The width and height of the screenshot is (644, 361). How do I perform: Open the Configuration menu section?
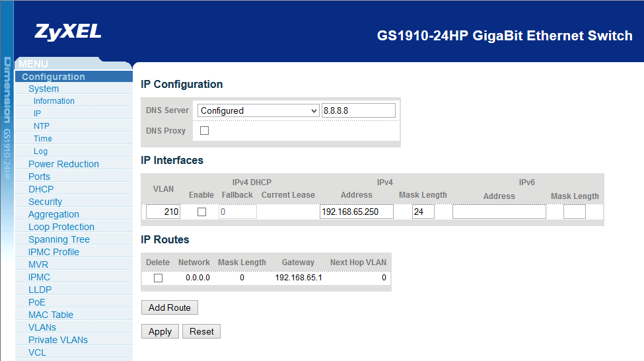pos(54,77)
